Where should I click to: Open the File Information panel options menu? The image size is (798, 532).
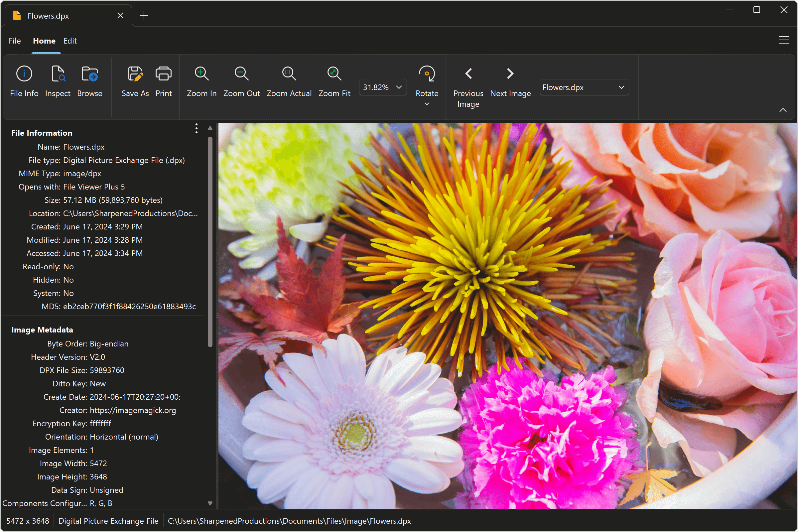[196, 129]
